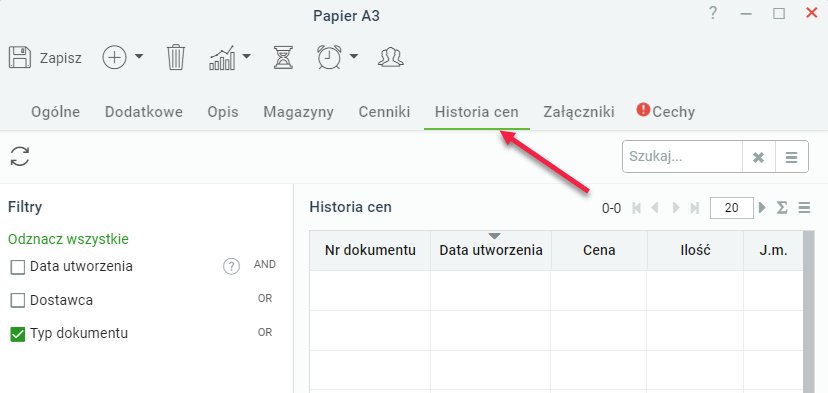828x393 pixels.
Task: Click the plus add icon
Action: [115, 57]
